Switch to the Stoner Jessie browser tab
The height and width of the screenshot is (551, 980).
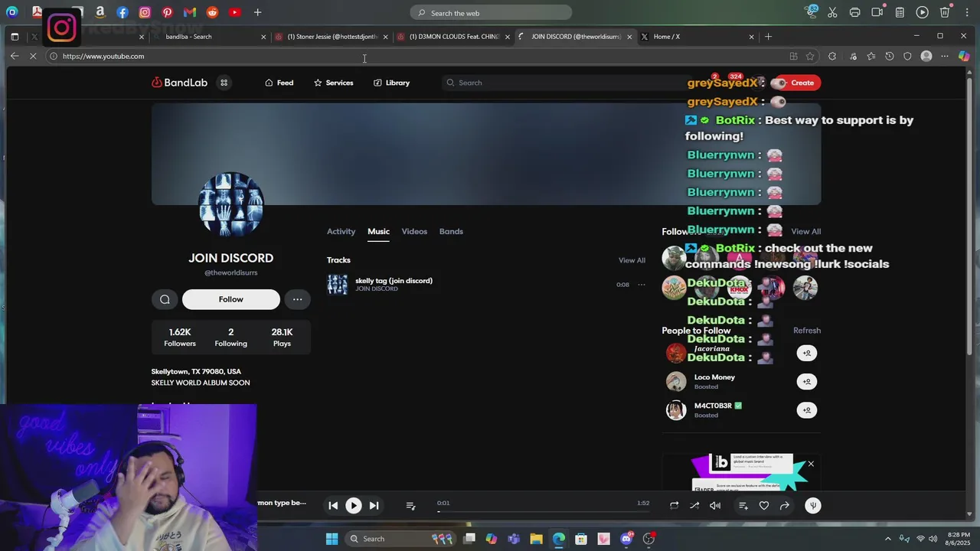[x=331, y=36]
